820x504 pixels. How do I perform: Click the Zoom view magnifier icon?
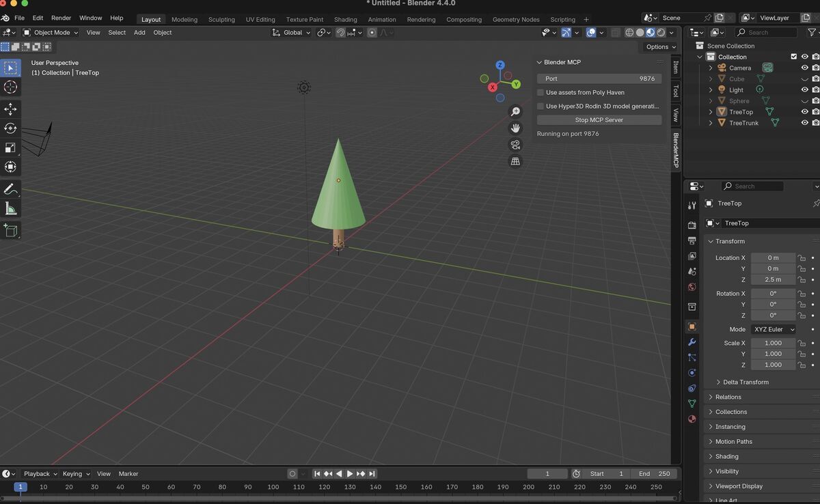(x=515, y=111)
